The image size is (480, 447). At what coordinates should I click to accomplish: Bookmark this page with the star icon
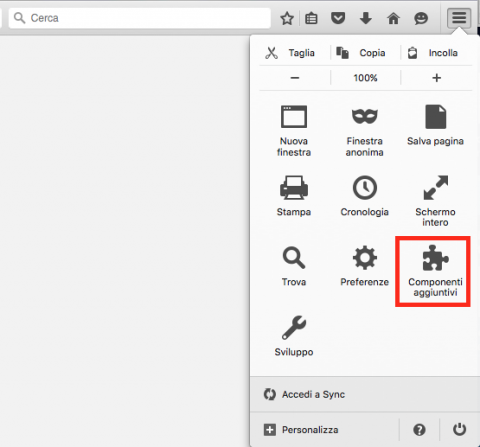coord(287,18)
